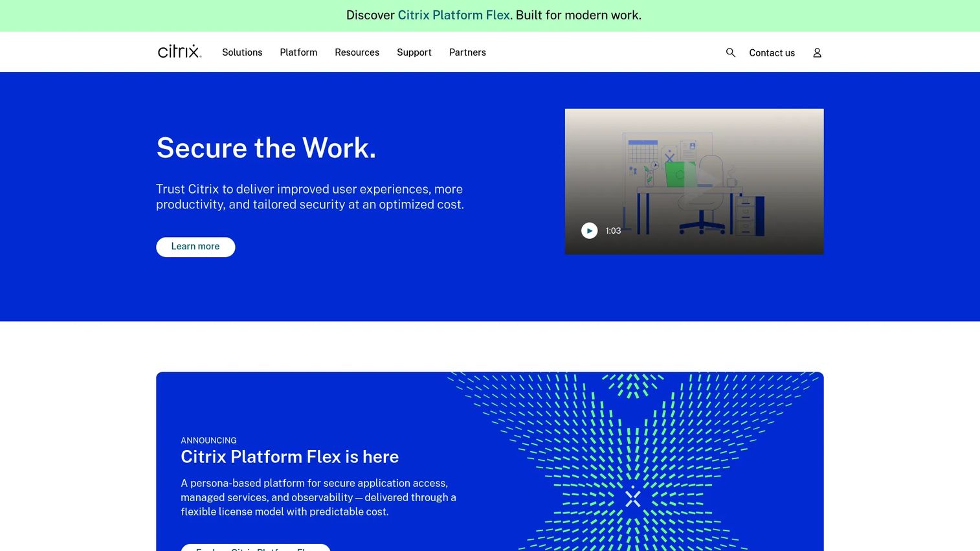This screenshot has height=551, width=980.
Task: Click the 1:03 video duration text
Action: click(613, 231)
